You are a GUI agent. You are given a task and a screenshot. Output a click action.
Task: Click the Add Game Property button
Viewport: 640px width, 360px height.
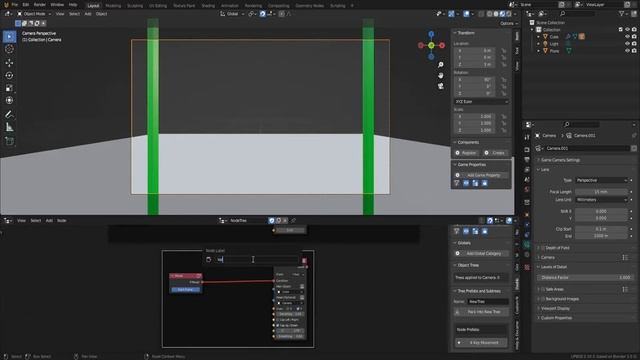click(x=481, y=175)
